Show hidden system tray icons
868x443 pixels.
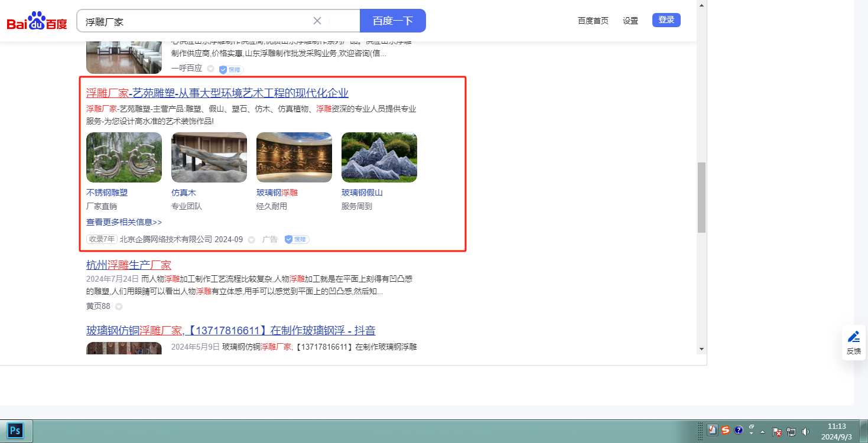(x=762, y=431)
